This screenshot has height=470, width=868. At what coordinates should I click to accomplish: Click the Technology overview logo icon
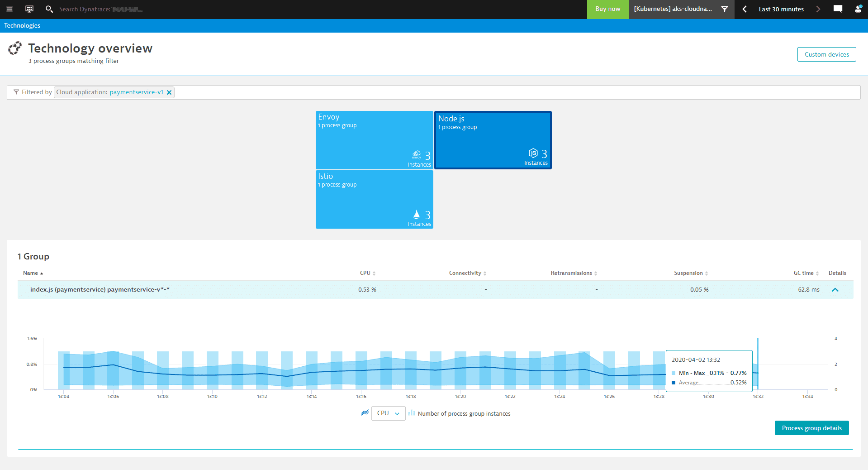(x=15, y=48)
